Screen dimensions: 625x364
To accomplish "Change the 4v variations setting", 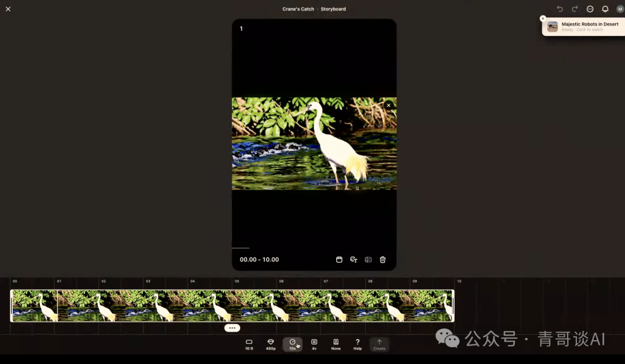I will (314, 344).
